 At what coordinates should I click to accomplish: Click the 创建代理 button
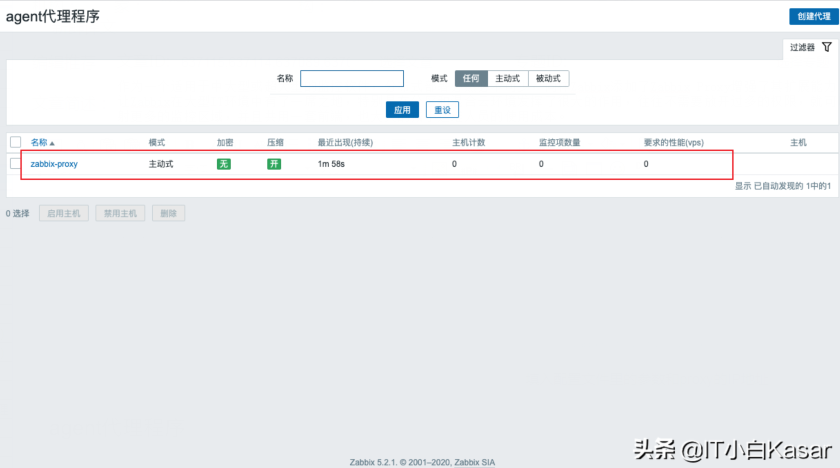[813, 16]
